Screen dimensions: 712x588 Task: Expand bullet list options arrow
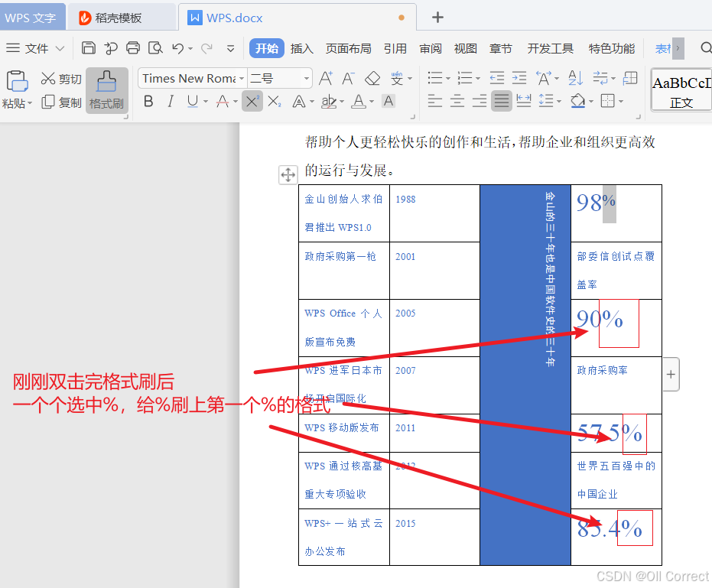pyautogui.click(x=447, y=79)
